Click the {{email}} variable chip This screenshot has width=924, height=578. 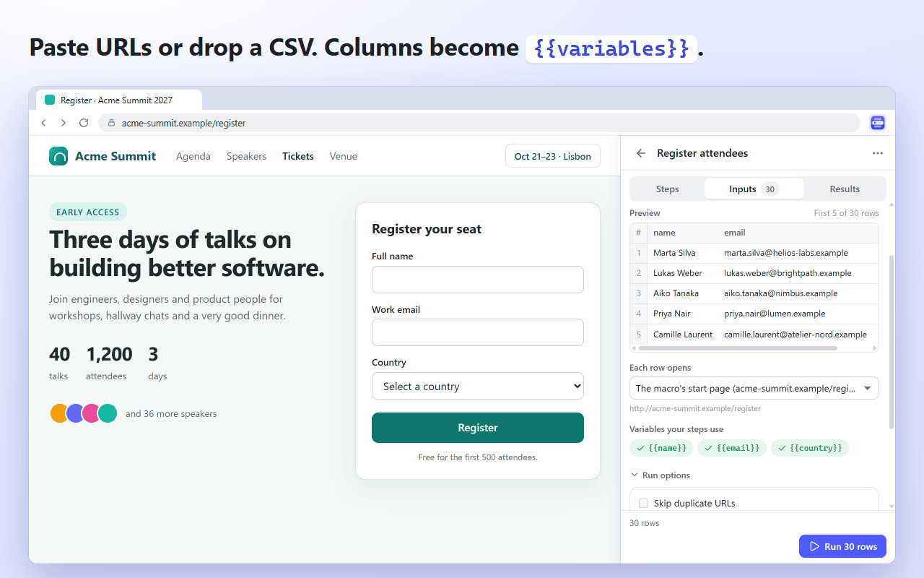732,448
